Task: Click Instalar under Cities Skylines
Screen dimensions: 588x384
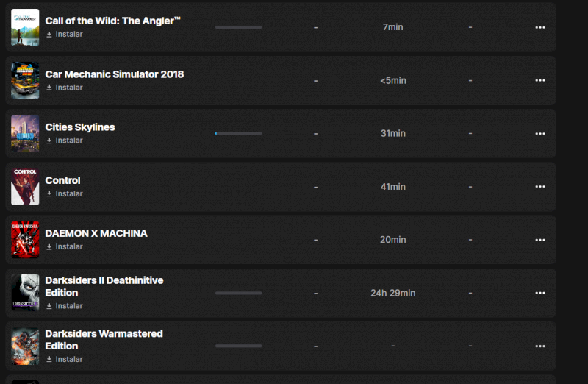Action: click(65, 141)
